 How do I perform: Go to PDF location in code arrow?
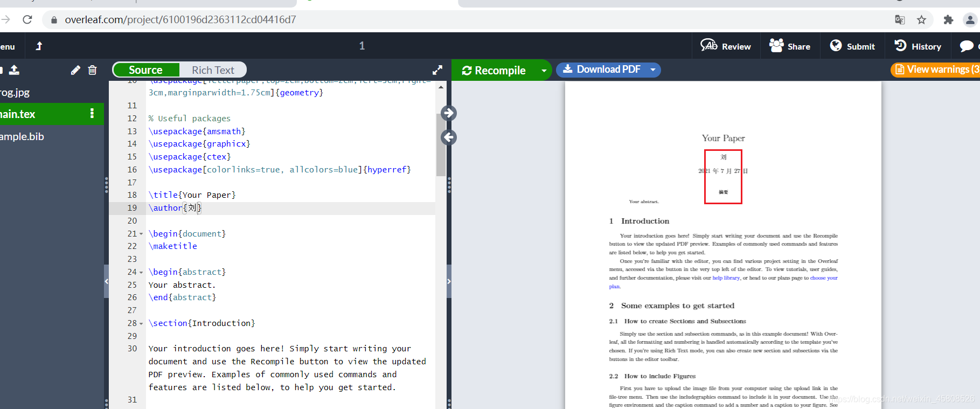point(449,137)
